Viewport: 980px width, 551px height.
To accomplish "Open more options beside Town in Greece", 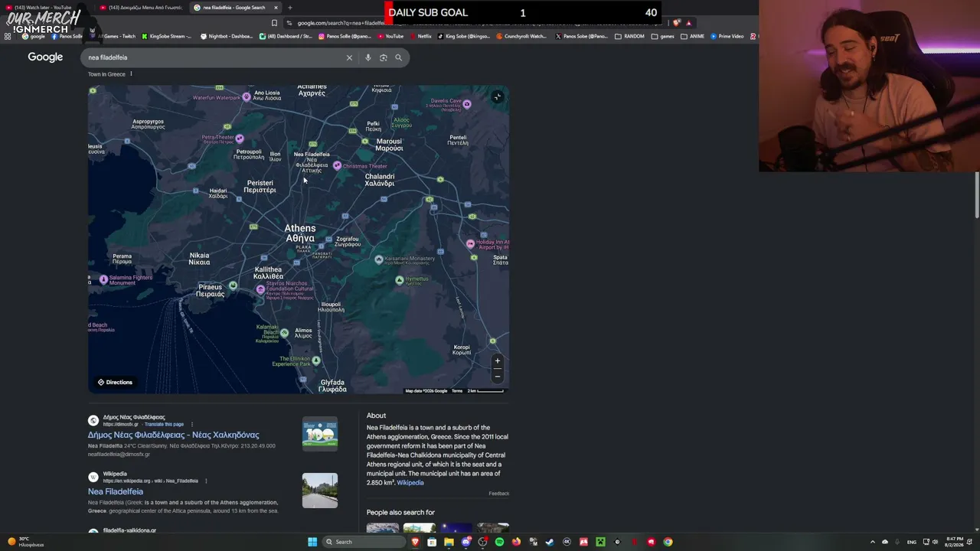I will pos(131,73).
